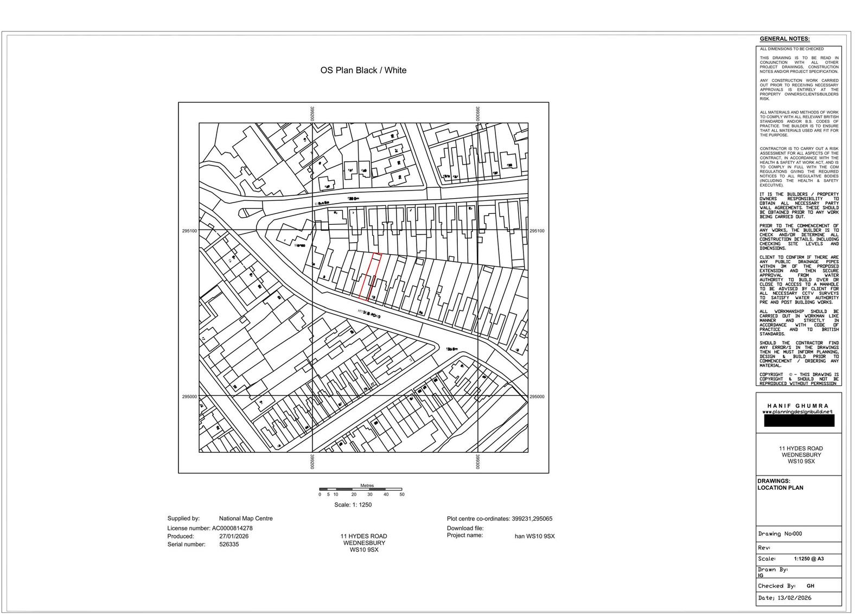Click the DRAWINGS: LOCATION PLAN label
Screen dimensions: 868x614
click(x=780, y=484)
